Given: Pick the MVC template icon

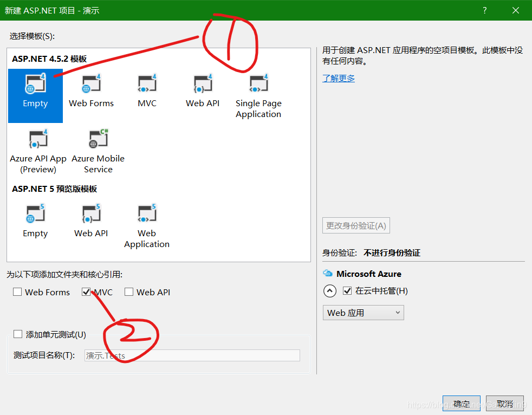Looking at the screenshot, I should click(x=147, y=84).
